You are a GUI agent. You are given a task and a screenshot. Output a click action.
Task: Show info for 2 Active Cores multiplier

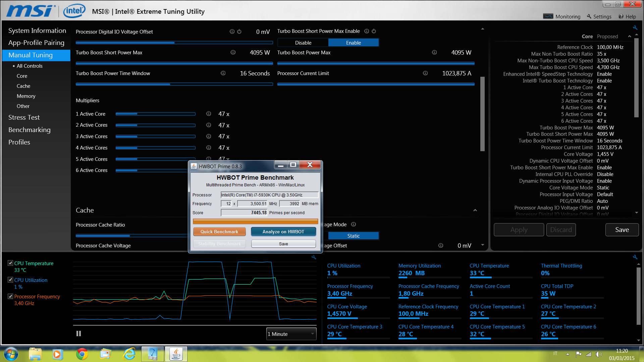pyautogui.click(x=209, y=125)
